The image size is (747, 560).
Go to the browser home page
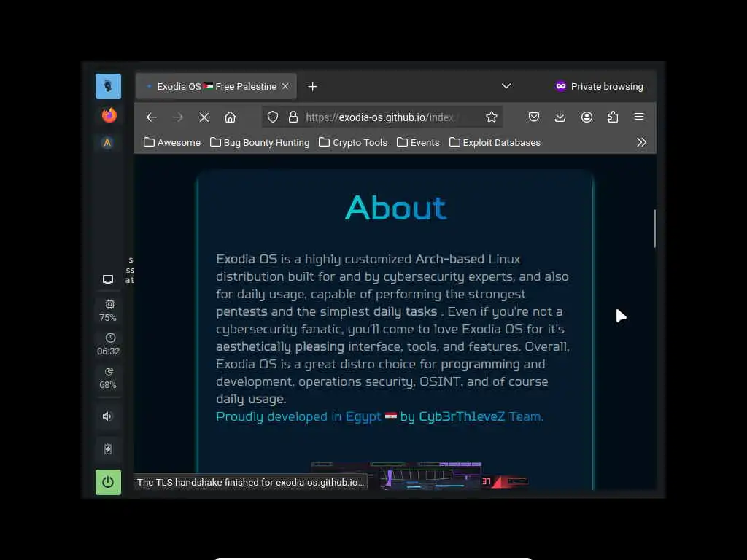(230, 117)
